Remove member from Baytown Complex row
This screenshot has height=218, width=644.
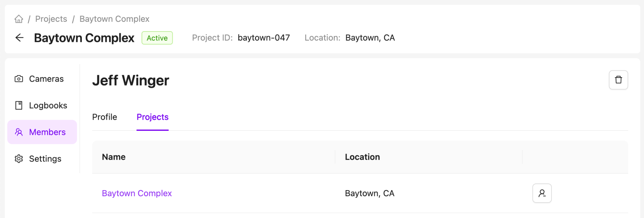pyautogui.click(x=542, y=193)
